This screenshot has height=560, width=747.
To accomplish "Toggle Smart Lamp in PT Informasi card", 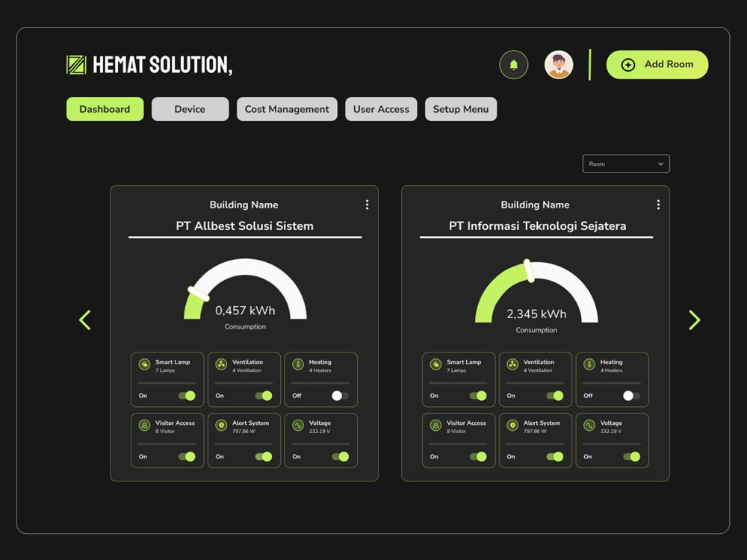I will click(478, 396).
